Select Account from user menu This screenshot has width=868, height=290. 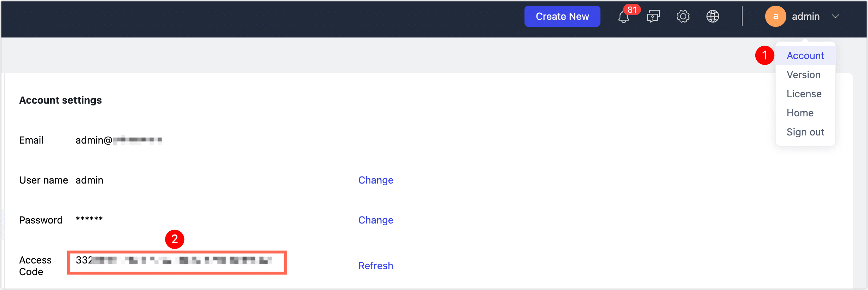click(805, 56)
